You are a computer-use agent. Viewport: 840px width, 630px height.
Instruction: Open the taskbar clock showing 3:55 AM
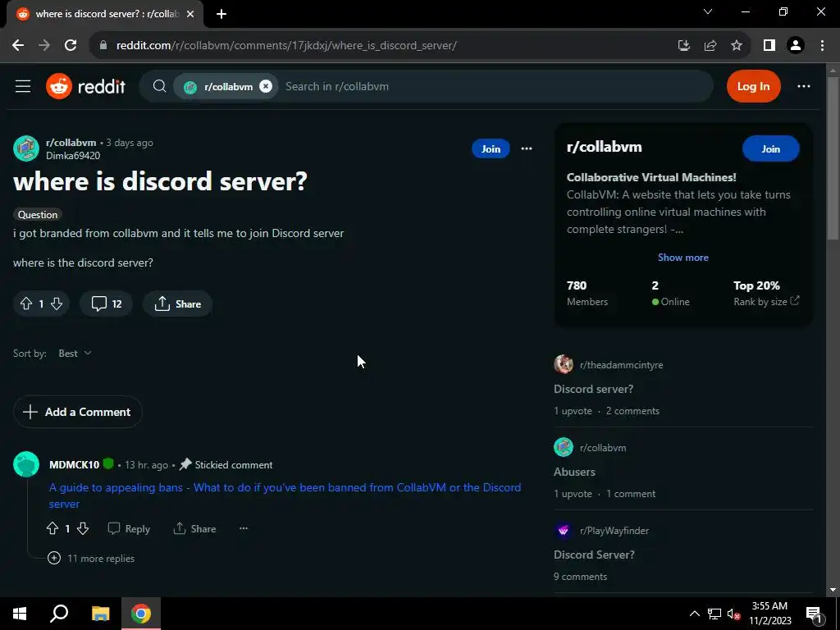tap(769, 614)
